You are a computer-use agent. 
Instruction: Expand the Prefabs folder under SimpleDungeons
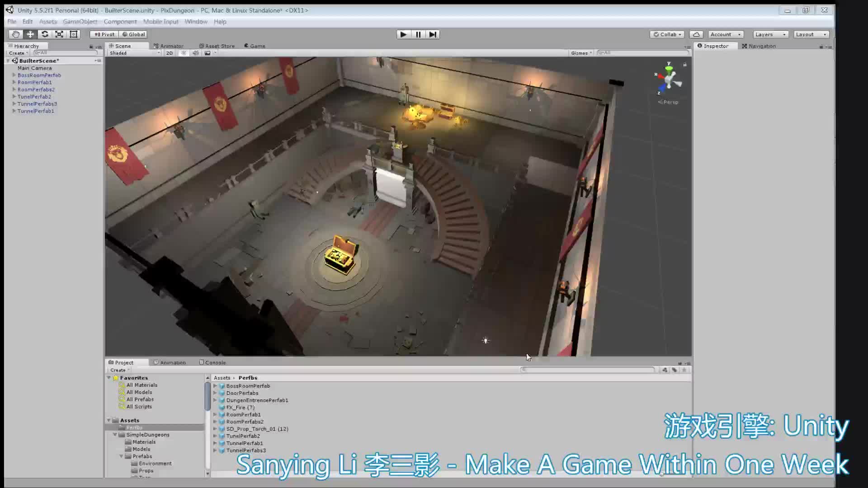click(121, 456)
